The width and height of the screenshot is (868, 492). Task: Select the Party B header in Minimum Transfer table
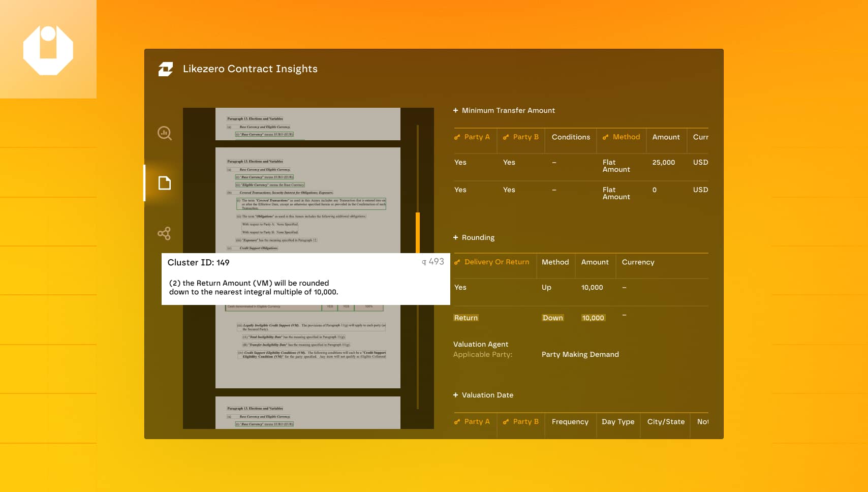pyautogui.click(x=525, y=137)
